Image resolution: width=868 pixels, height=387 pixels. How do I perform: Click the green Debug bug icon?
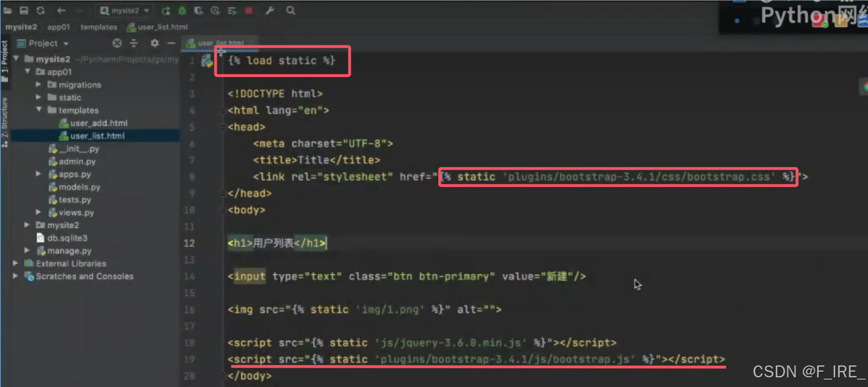(182, 10)
